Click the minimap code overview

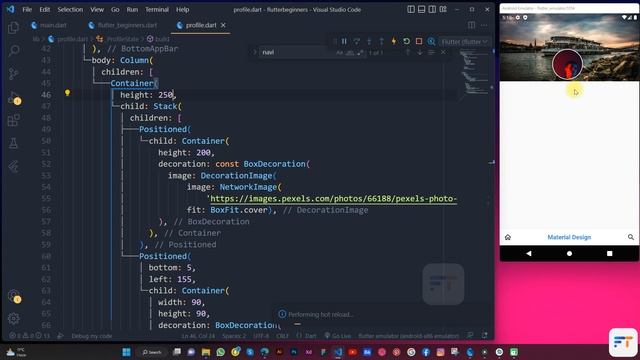[474, 71]
